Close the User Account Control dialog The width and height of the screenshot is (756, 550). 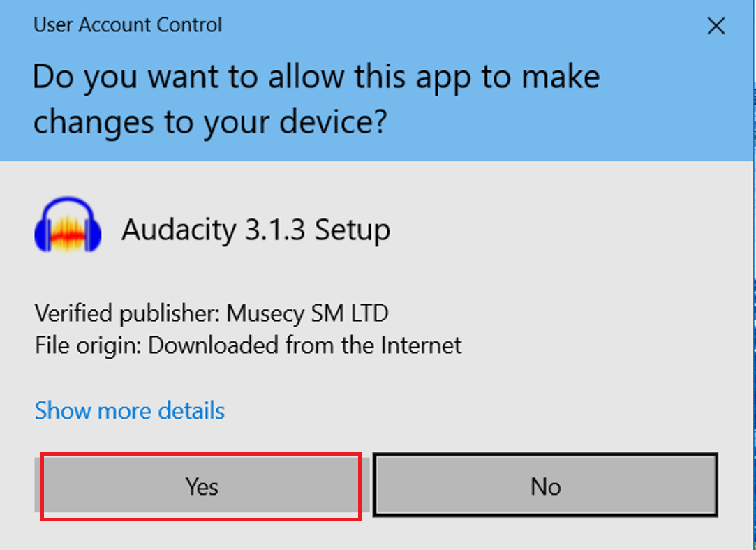716,26
